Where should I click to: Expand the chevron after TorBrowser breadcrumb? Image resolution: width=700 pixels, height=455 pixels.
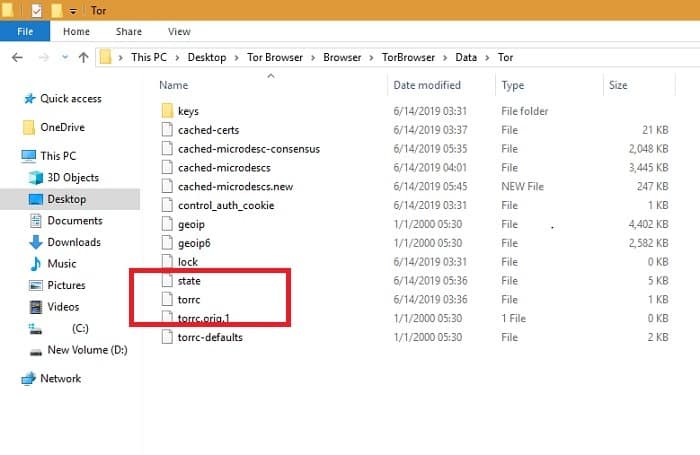tap(445, 58)
